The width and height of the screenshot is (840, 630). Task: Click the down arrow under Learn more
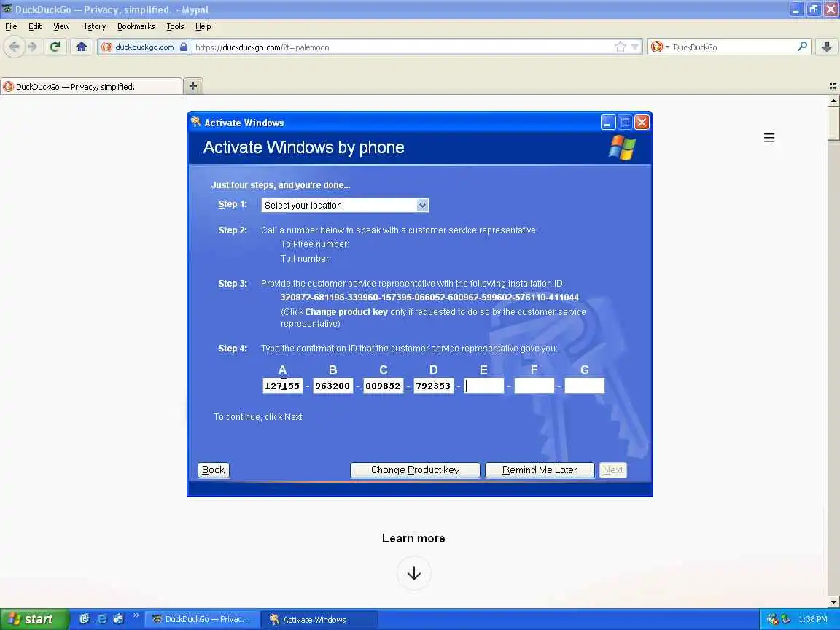tap(413, 574)
